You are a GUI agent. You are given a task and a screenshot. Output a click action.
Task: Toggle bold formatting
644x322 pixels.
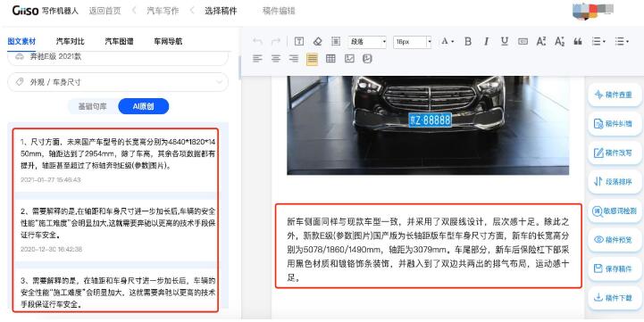pos(468,41)
